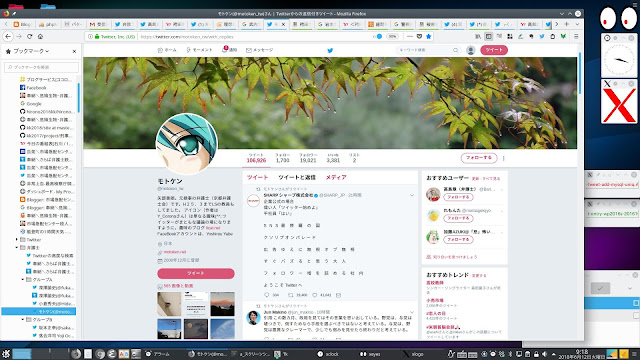The image size is (640, 360).
Task: Open the メッセージ menu item
Action: pyautogui.click(x=260, y=50)
